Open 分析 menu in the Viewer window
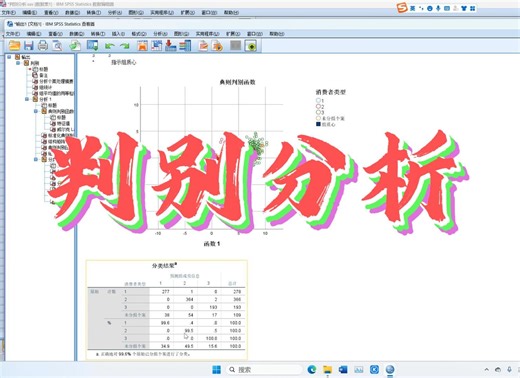Viewport: 520px width, 378px height. pos(160,34)
